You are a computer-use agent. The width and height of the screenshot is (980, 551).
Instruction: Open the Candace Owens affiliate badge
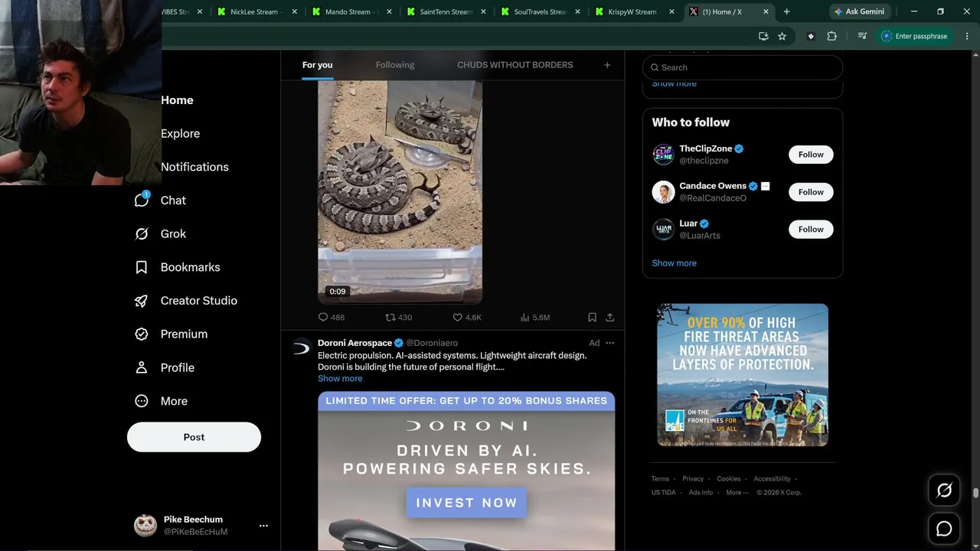(765, 186)
